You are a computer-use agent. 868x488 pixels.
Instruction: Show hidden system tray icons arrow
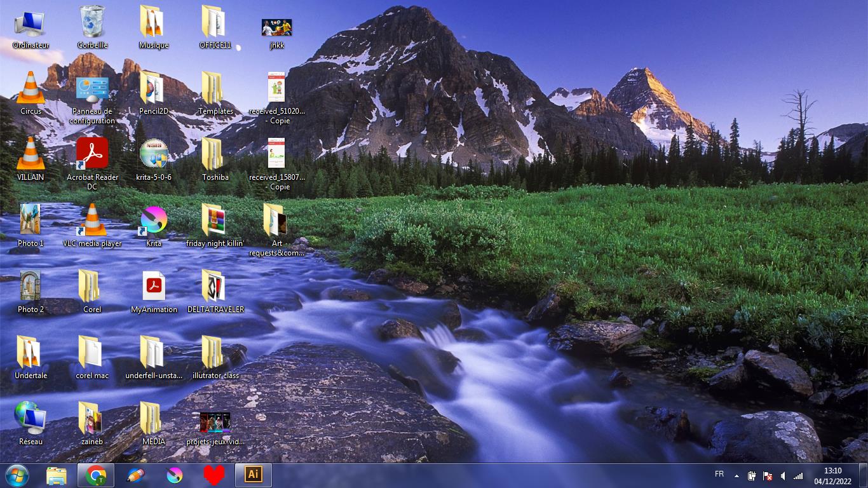736,475
